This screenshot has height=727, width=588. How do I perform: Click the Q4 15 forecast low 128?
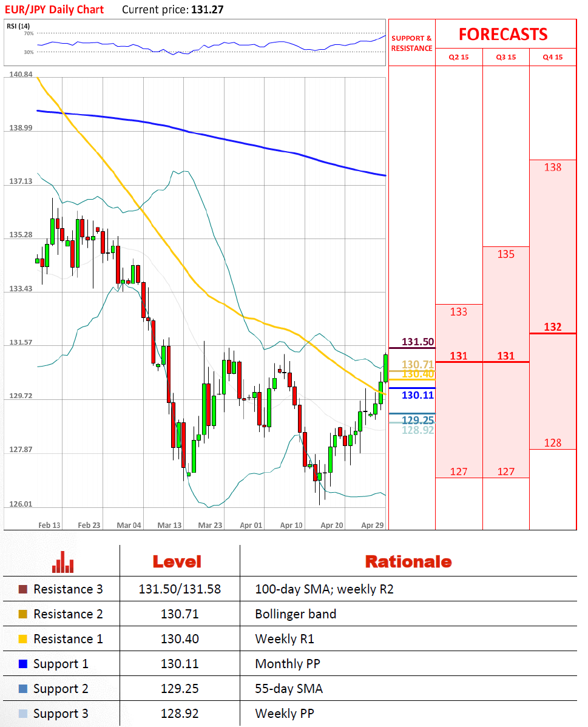(x=553, y=443)
